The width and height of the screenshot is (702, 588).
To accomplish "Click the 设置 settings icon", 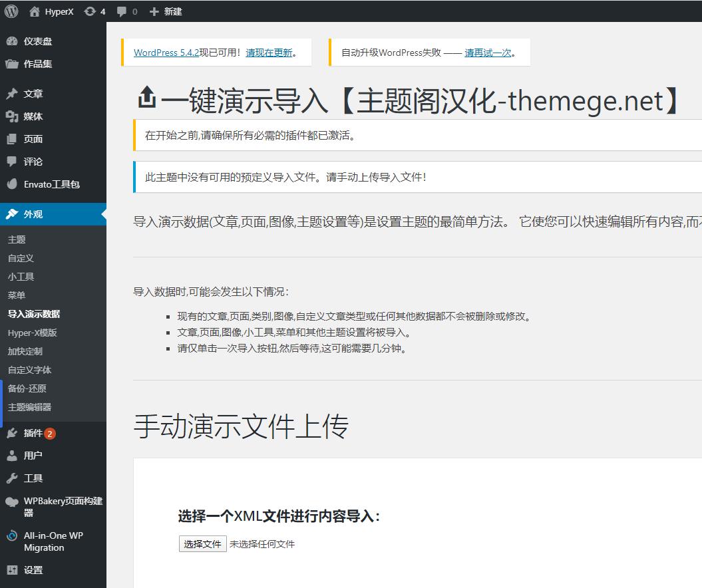I will pos(12,570).
